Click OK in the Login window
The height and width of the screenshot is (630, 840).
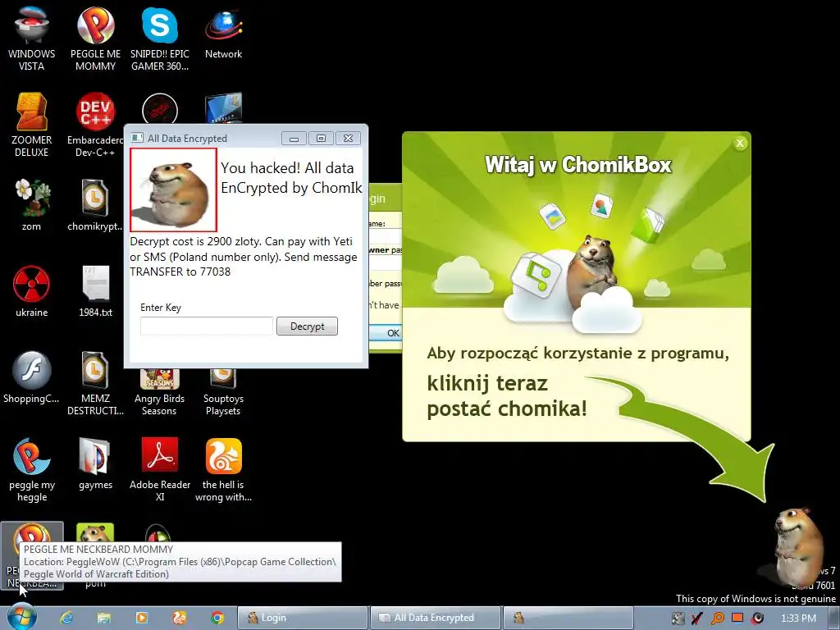(386, 333)
